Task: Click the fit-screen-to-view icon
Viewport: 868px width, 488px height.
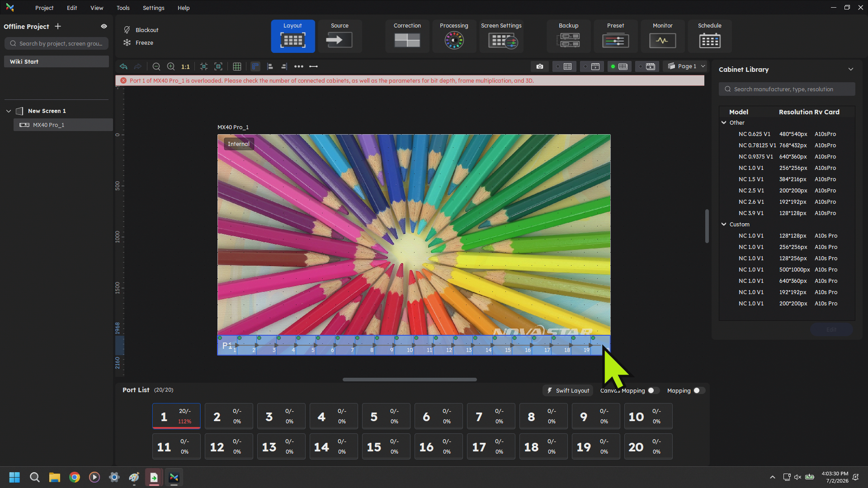Action: click(218, 66)
